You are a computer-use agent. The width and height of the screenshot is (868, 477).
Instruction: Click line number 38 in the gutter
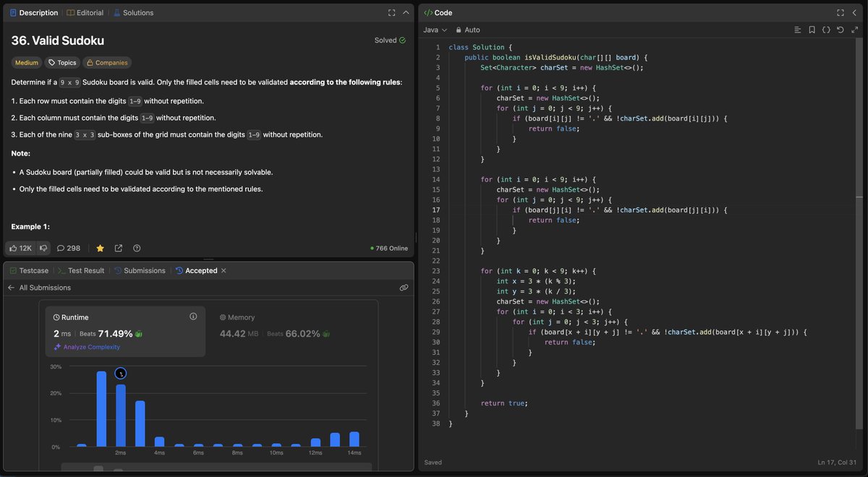tap(435, 423)
